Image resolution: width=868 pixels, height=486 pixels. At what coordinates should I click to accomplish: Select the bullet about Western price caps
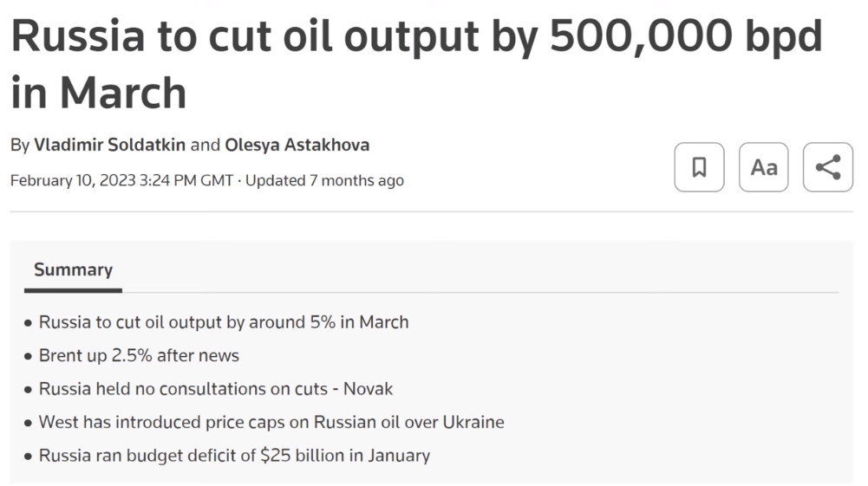coord(271,423)
